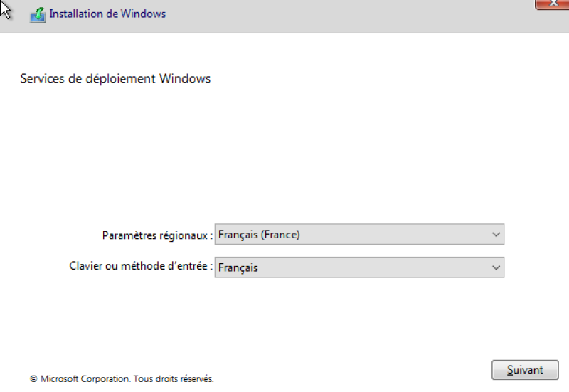Open the Paramètres régionaux dropdown
This screenshot has height=392, width=569.
pos(359,235)
